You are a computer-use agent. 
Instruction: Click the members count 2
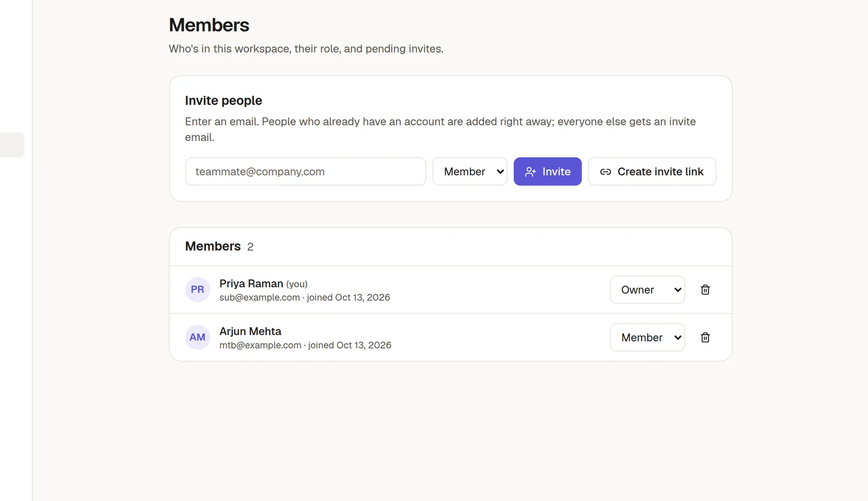pyautogui.click(x=250, y=247)
